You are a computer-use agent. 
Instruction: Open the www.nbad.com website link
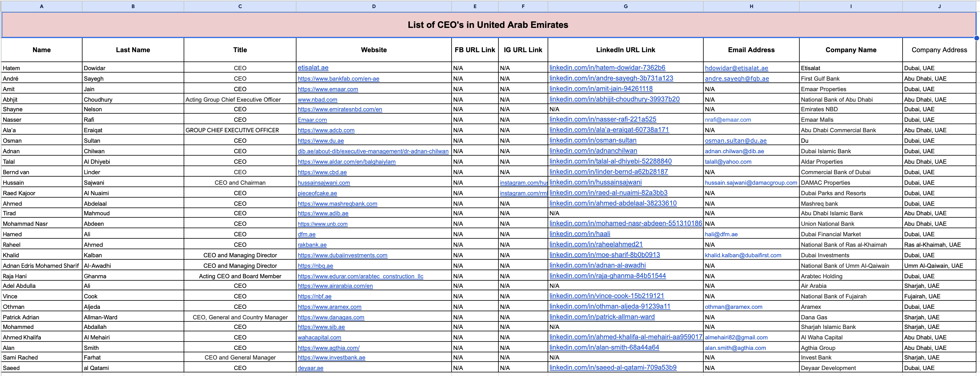317,100
